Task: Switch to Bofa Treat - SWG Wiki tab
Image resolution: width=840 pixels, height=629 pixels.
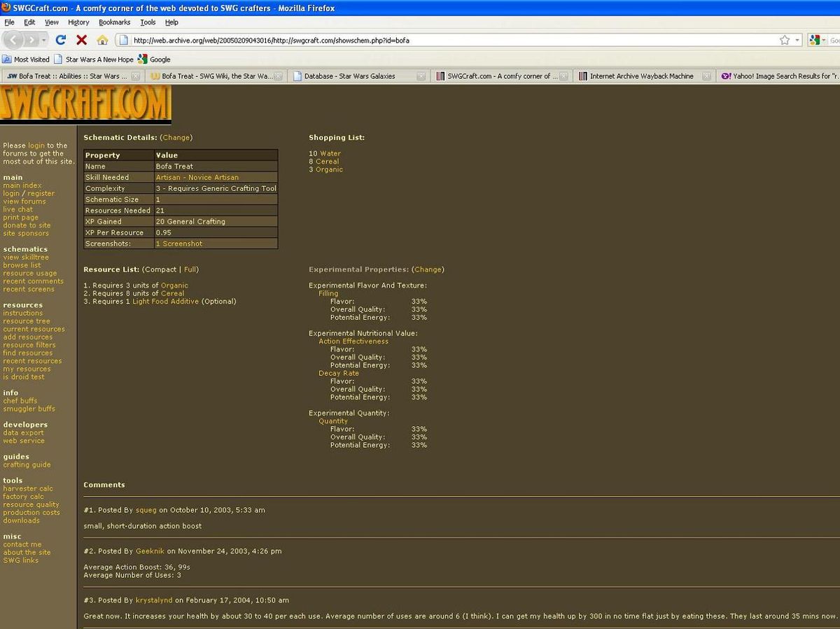Action: (x=217, y=76)
